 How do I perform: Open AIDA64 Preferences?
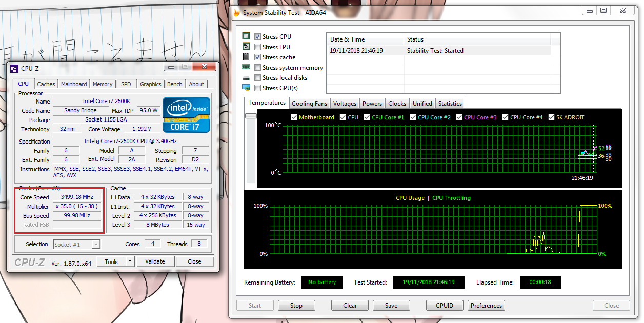coord(486,306)
